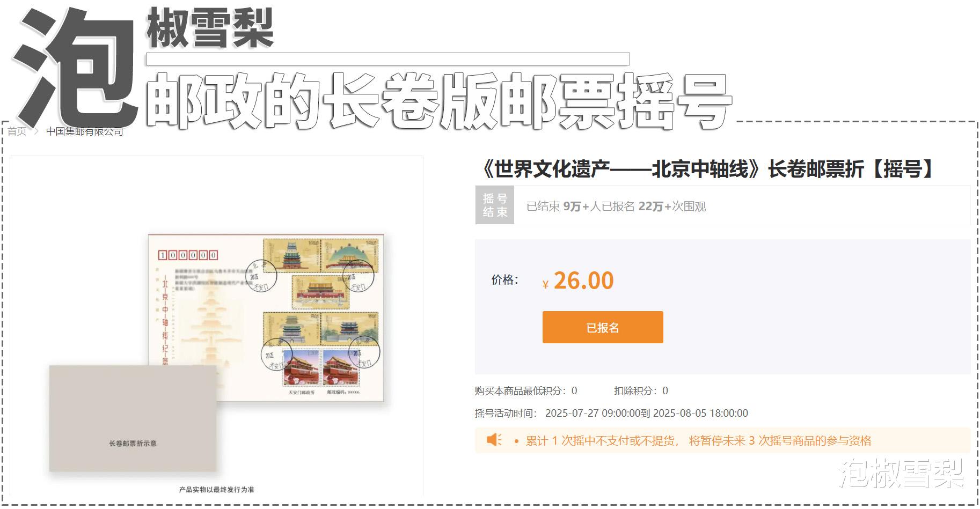Click the breadcrumb chevron after 首页
The image size is (980, 509).
tap(36, 131)
